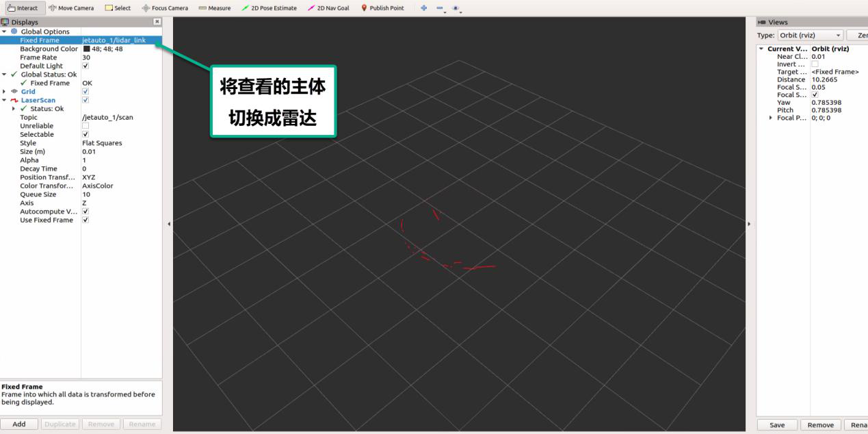868x434 pixels.
Task: Click the Add display button
Action: click(x=19, y=424)
